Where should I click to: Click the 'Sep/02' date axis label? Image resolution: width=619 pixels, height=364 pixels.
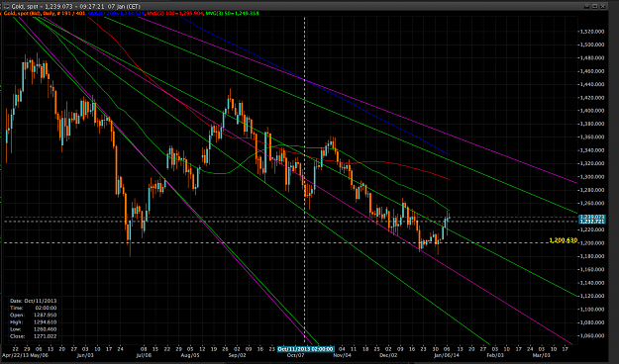click(237, 355)
